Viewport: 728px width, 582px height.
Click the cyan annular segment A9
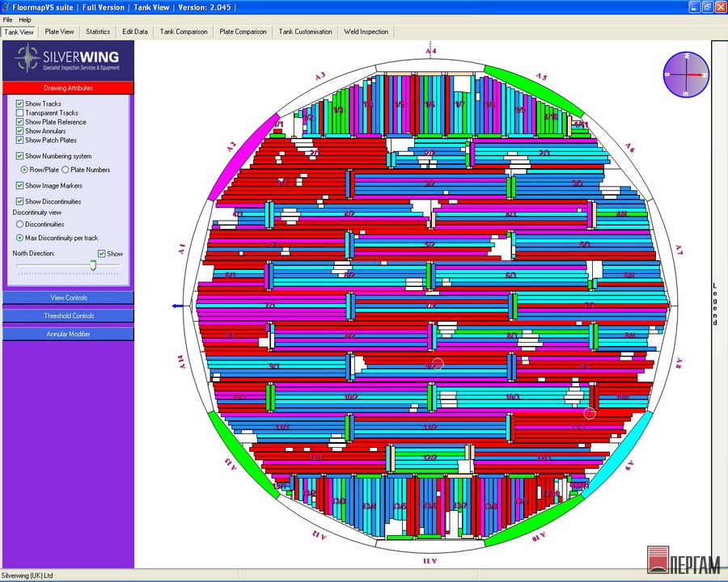tap(617, 455)
